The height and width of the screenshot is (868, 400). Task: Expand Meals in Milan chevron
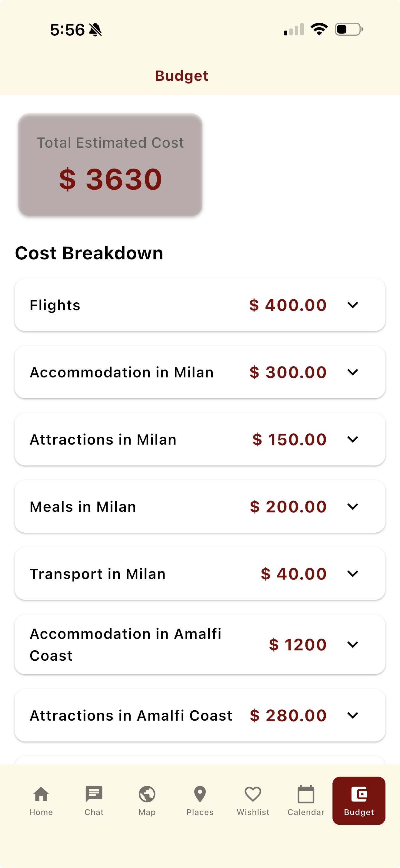(x=352, y=506)
